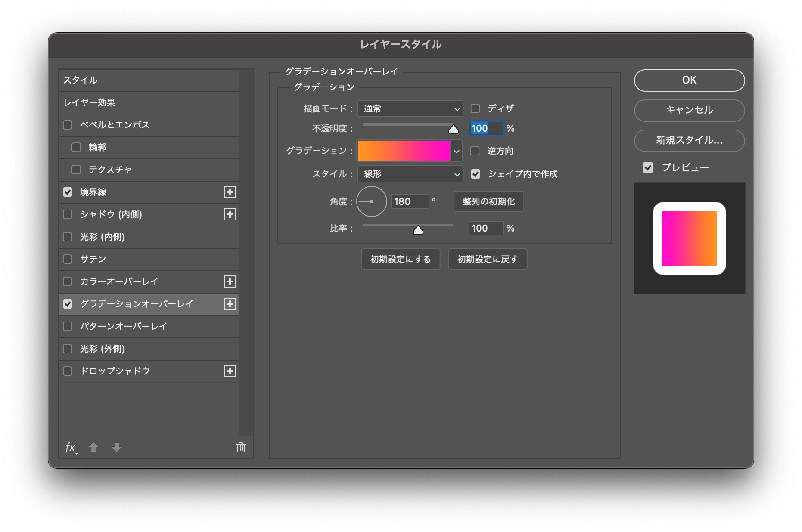Enable the ディザ checkbox
Image resolution: width=802 pixels, height=532 pixels.
tap(475, 108)
